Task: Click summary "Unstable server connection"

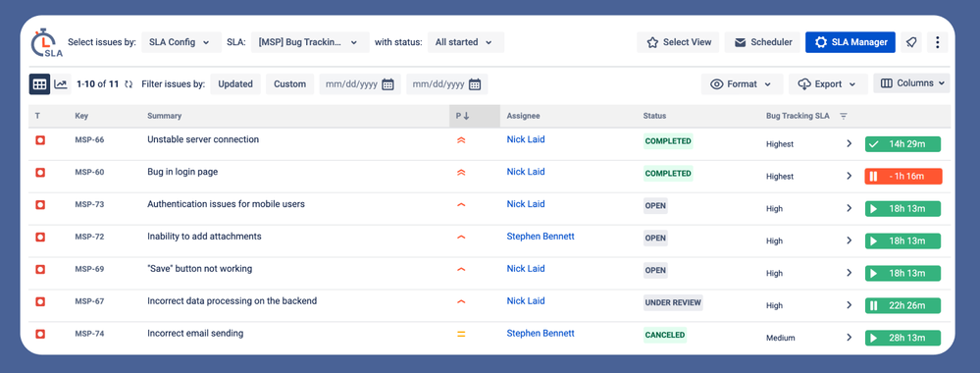Action: (x=203, y=139)
